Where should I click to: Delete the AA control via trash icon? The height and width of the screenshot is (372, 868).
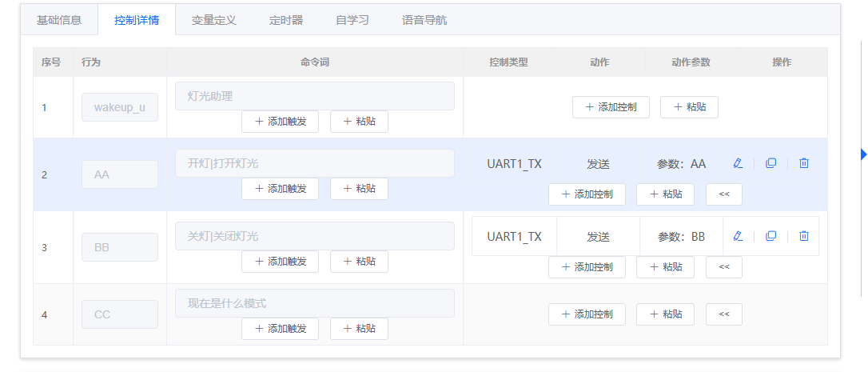(804, 163)
